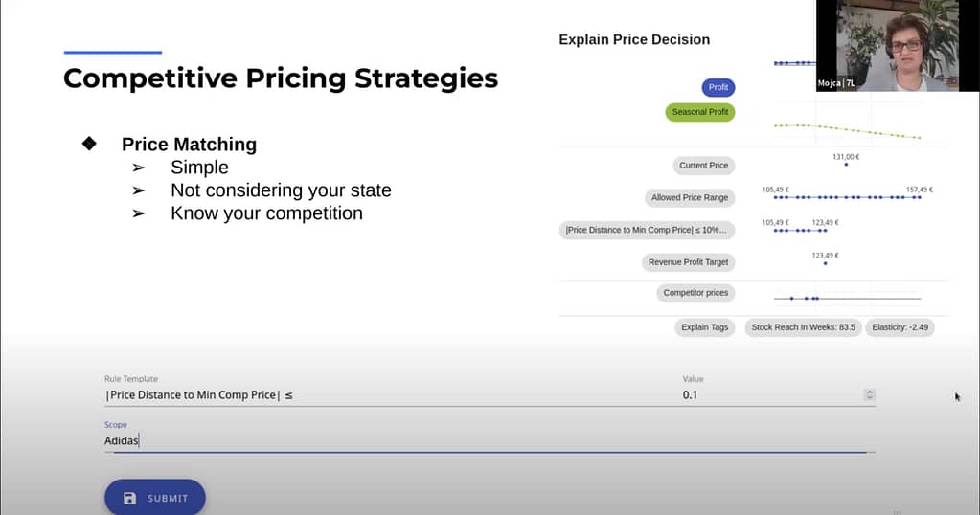This screenshot has width=980, height=515.
Task: Toggle the Profit chart pill
Action: 718,87
